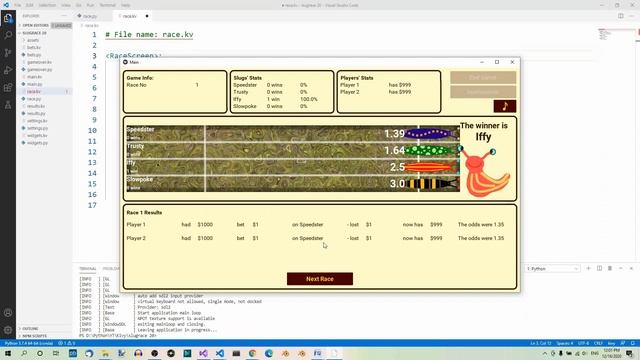Expand the OPEN EDITORS section
Image resolution: width=640 pixels, height=360 pixels.
[35, 25]
